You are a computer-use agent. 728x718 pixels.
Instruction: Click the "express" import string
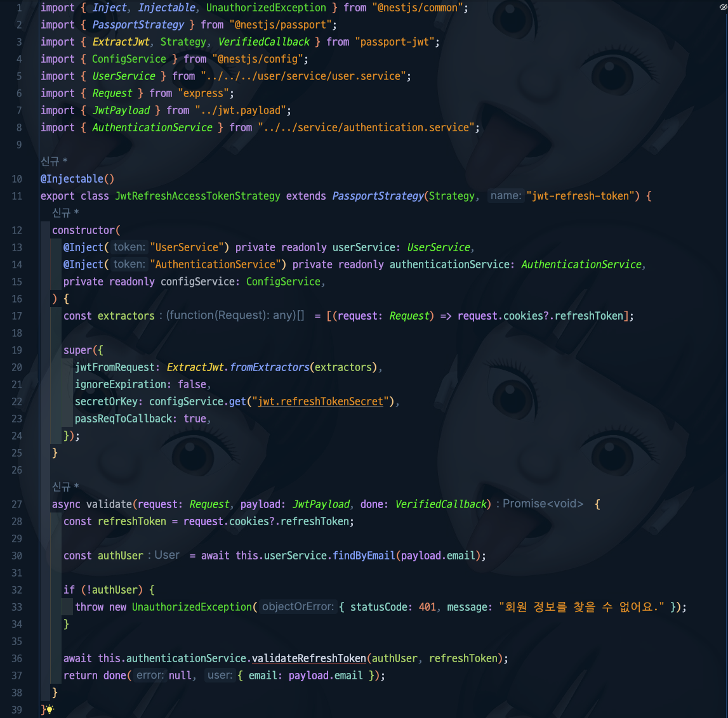[203, 93]
